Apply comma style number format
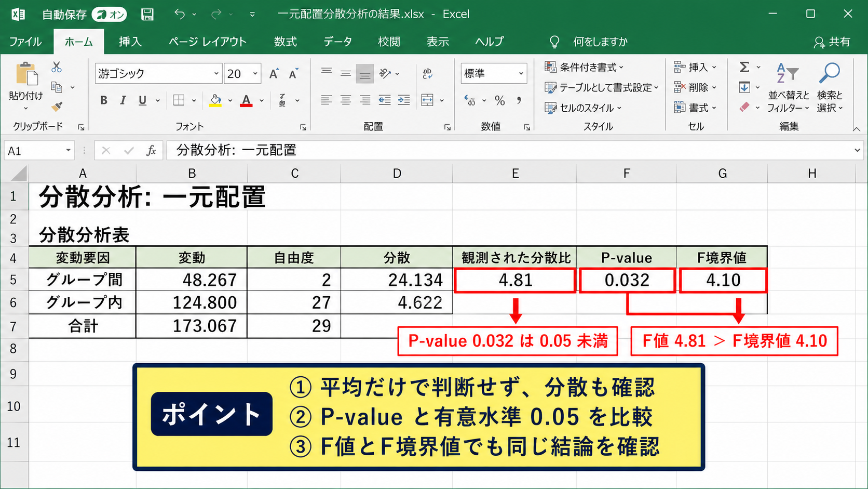The height and width of the screenshot is (489, 868). pos(519,100)
